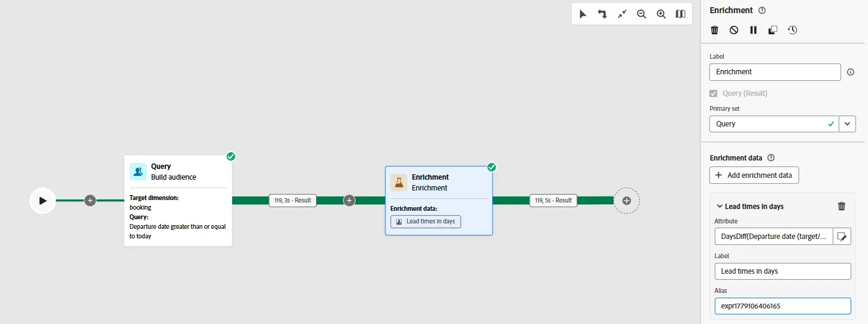Open help icon next to Enrichment data
This screenshot has width=868, height=324.
[771, 158]
